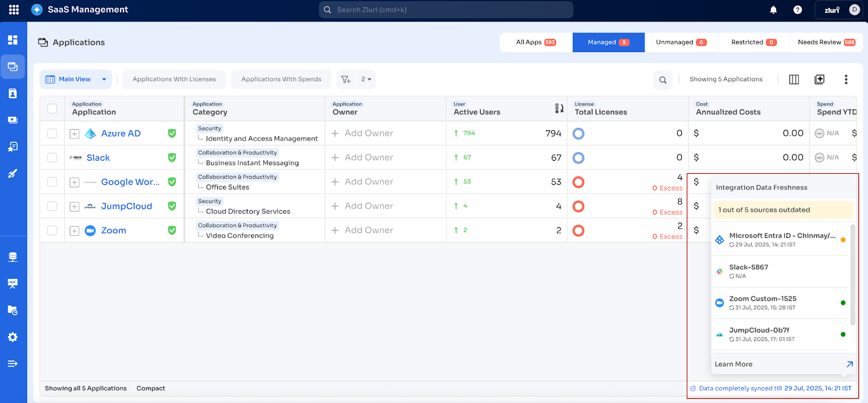Switch to the Needs Review tab

click(x=826, y=42)
